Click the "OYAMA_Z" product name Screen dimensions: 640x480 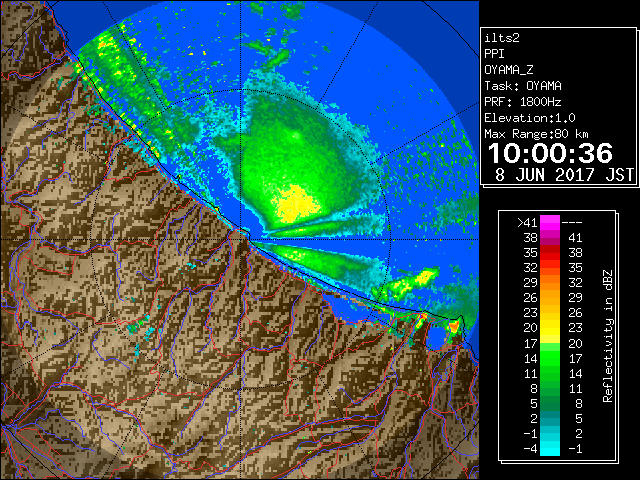pos(509,70)
